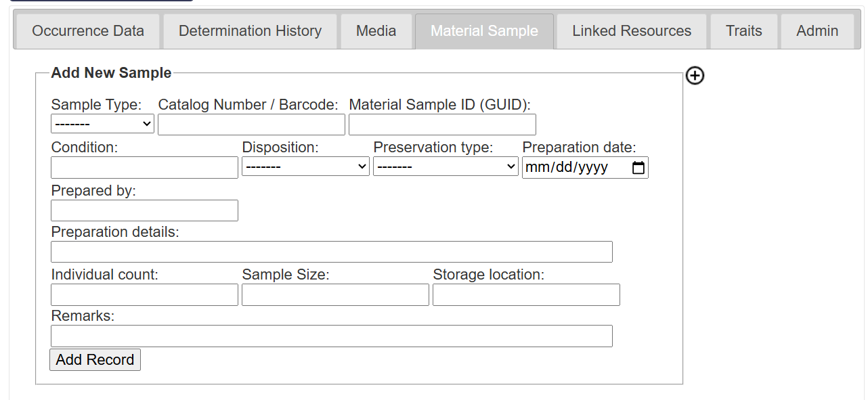868x400 pixels.
Task: Open the Admin tab
Action: pos(817,30)
